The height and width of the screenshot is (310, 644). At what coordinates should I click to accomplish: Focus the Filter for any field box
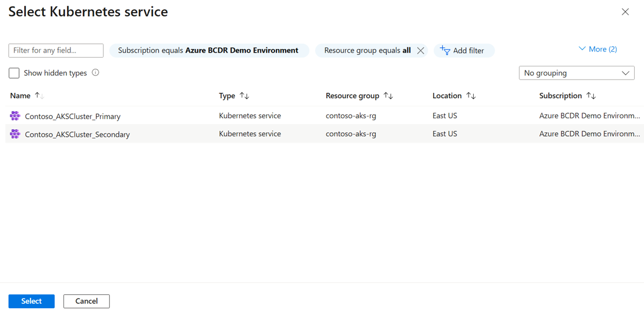coord(56,51)
